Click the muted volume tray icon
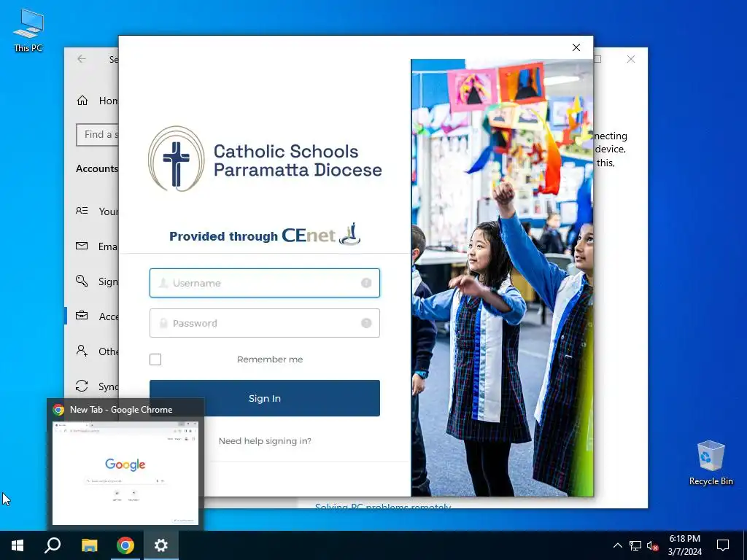The image size is (747, 560). click(x=653, y=545)
